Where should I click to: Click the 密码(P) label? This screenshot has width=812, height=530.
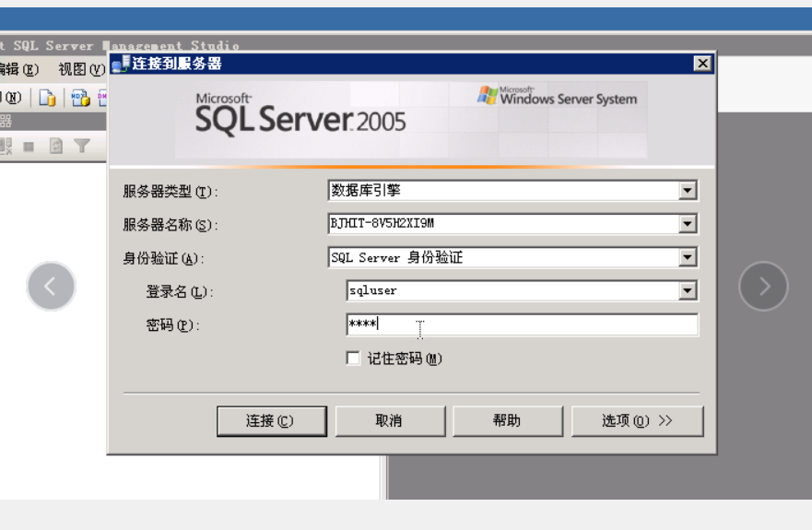(173, 325)
